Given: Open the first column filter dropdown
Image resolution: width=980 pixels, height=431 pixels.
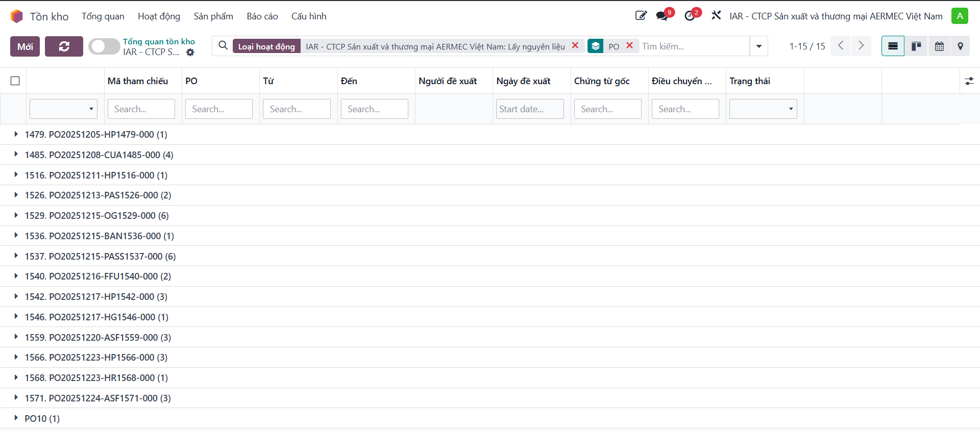Looking at the screenshot, I should click(63, 109).
